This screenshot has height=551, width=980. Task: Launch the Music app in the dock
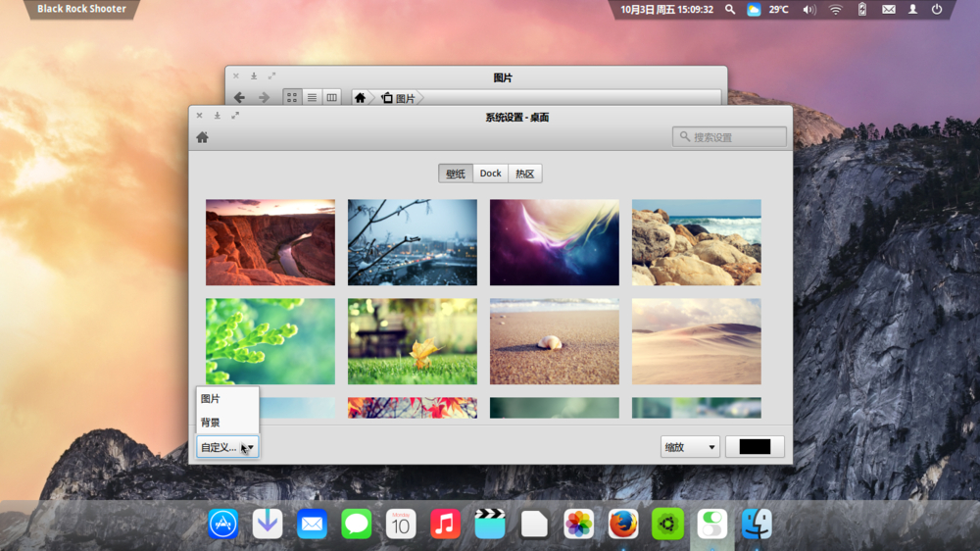click(445, 524)
